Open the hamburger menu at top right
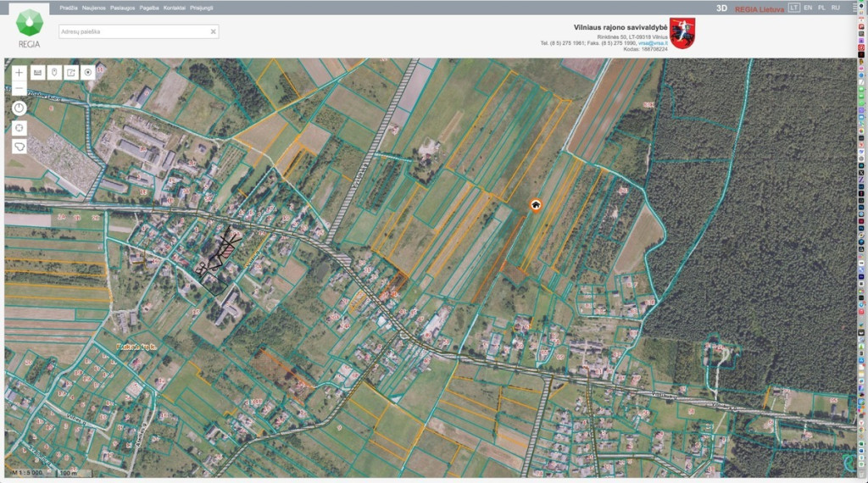 click(854, 8)
